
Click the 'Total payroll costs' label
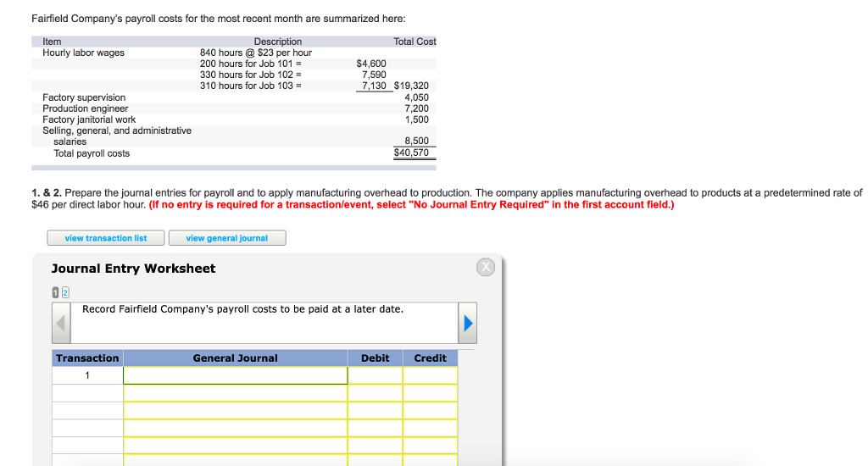click(x=92, y=153)
